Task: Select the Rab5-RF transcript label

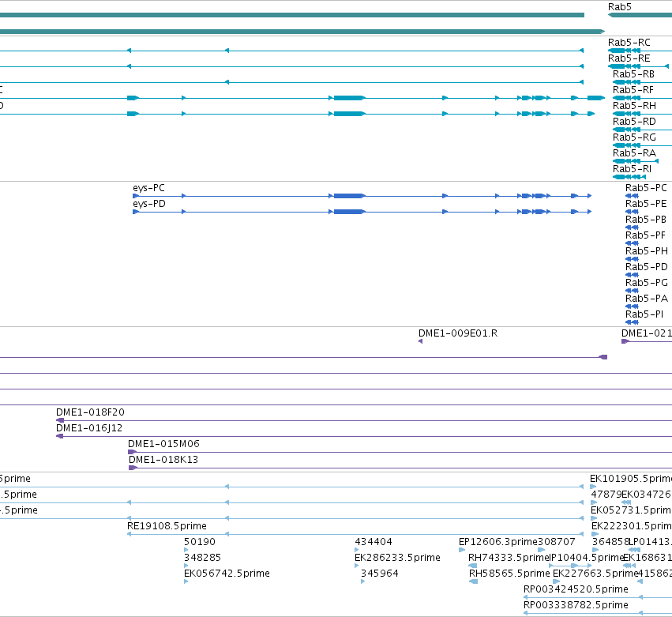Action: [633, 90]
